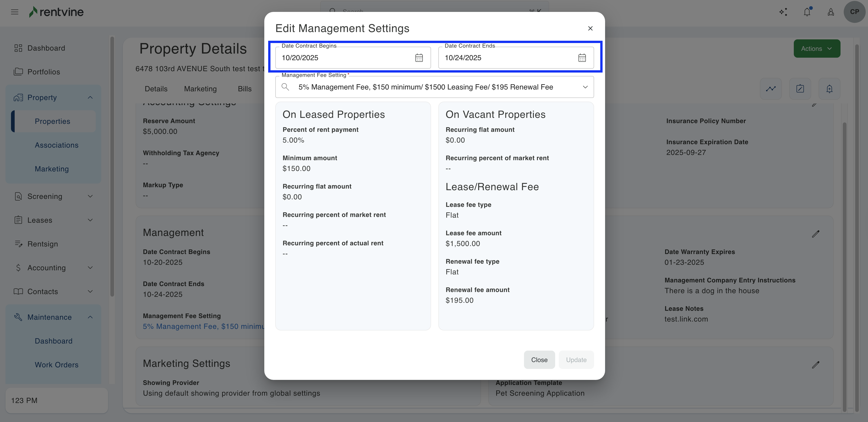Viewport: 868px width, 422px height.
Task: Open the Actions dropdown button
Action: pos(816,49)
